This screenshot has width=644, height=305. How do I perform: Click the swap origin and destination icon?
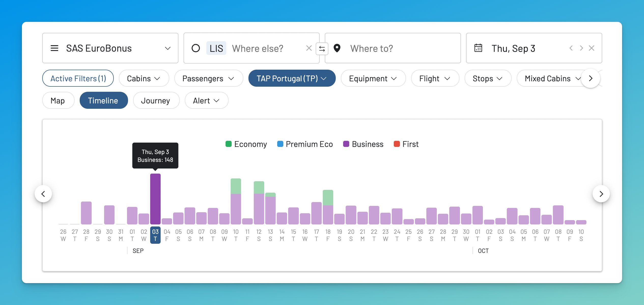click(x=322, y=49)
